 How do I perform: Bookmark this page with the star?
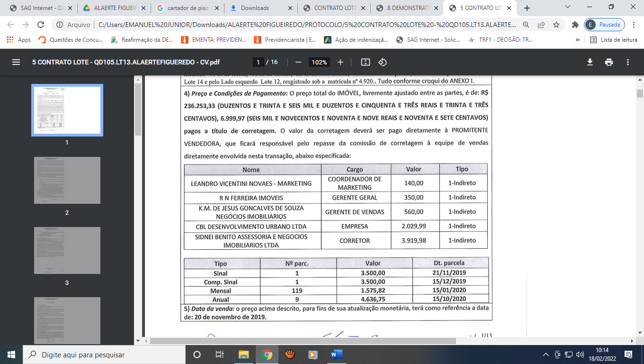click(556, 25)
